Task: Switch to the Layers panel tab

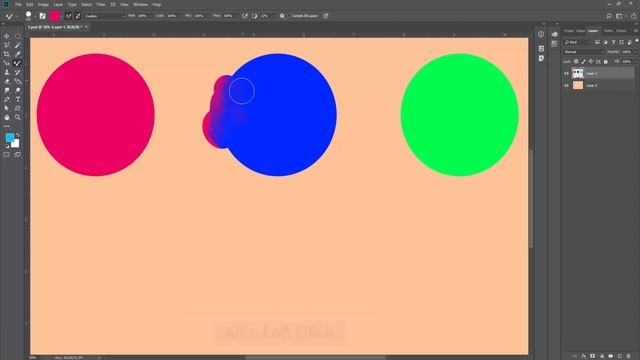Action: pos(593,31)
